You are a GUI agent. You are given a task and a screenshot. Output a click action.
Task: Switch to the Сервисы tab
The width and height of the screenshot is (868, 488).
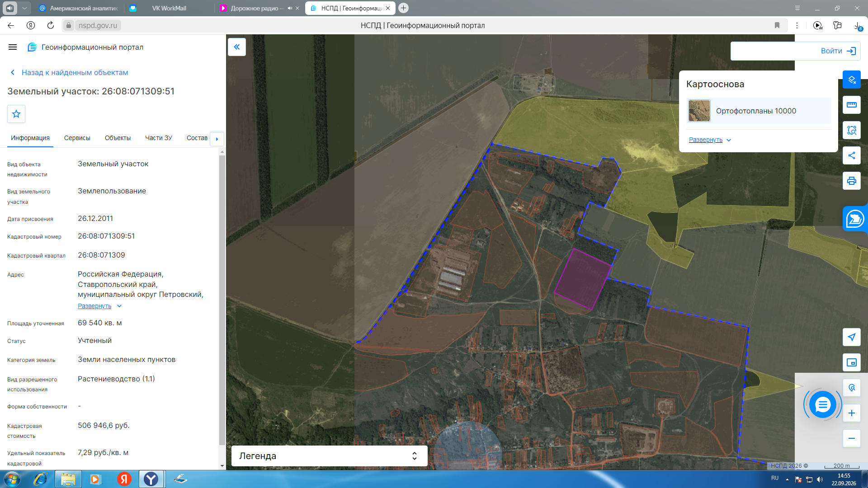(77, 138)
